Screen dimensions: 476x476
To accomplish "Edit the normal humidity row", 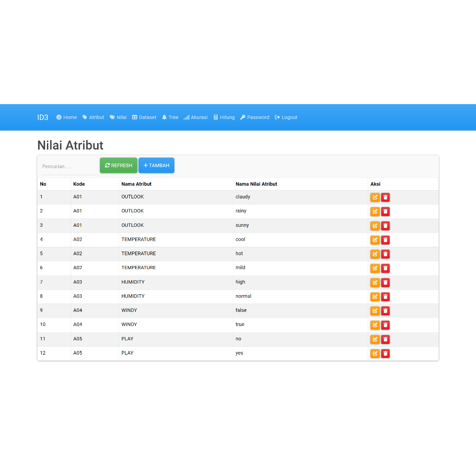I will (x=375, y=297).
